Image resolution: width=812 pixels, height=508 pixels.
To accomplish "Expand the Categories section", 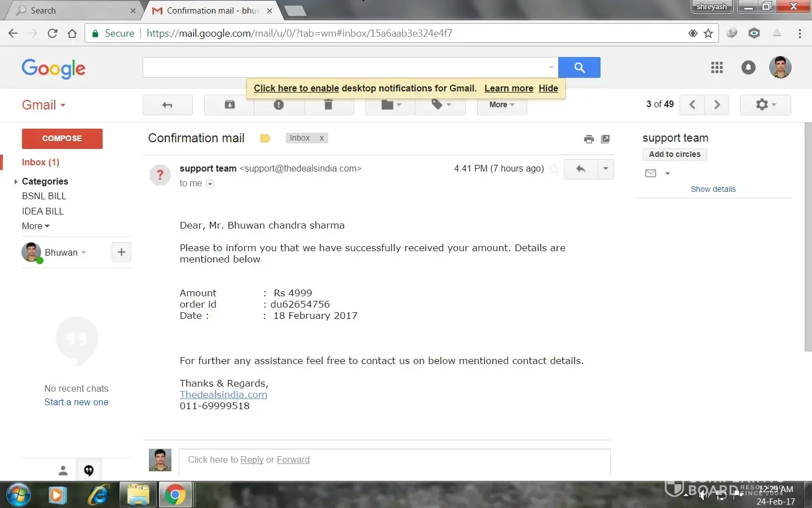I will (x=15, y=182).
